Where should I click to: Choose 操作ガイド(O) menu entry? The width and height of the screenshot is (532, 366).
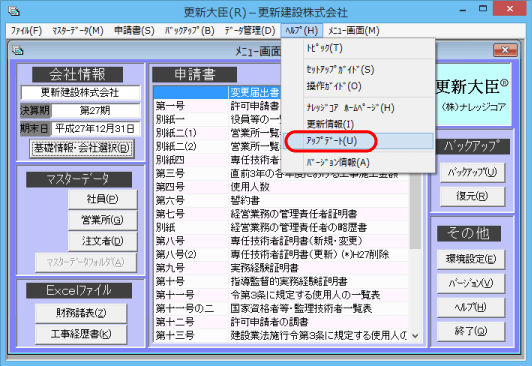[x=358, y=86]
